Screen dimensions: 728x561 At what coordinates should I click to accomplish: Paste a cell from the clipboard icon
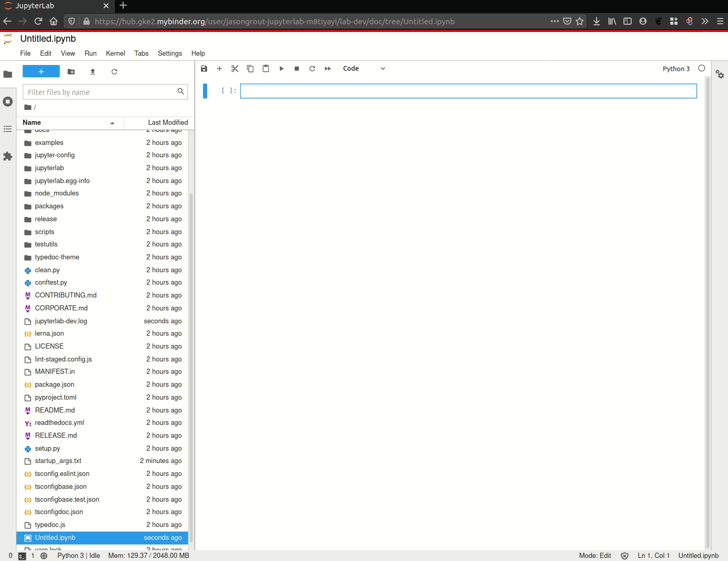(266, 68)
